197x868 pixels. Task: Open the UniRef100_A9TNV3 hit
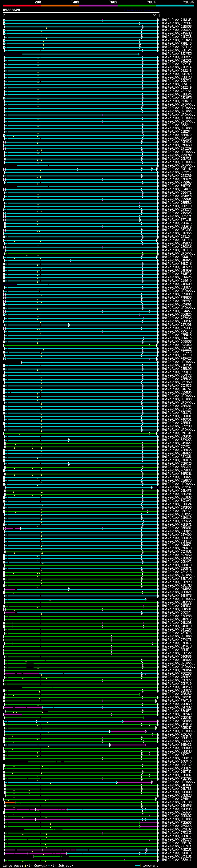177,40
